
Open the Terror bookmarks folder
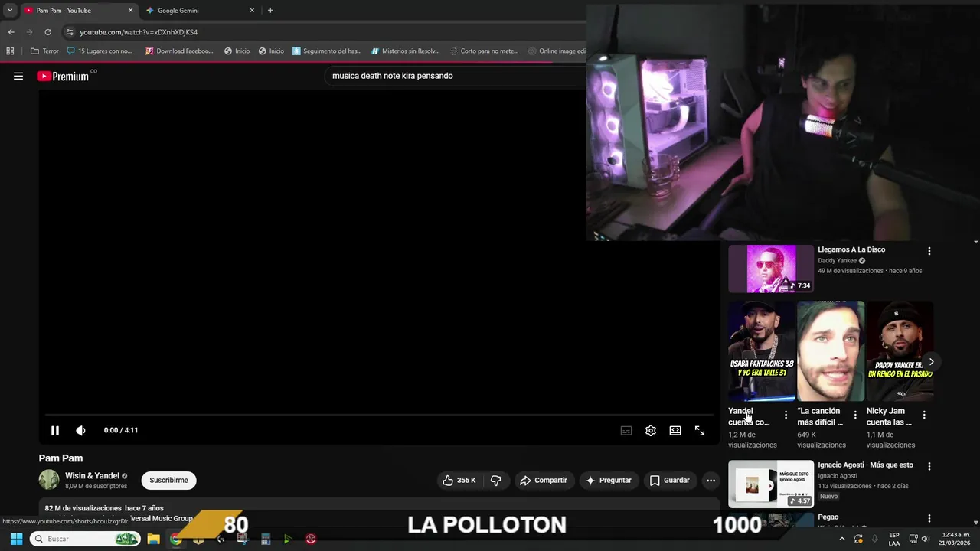pos(44,51)
